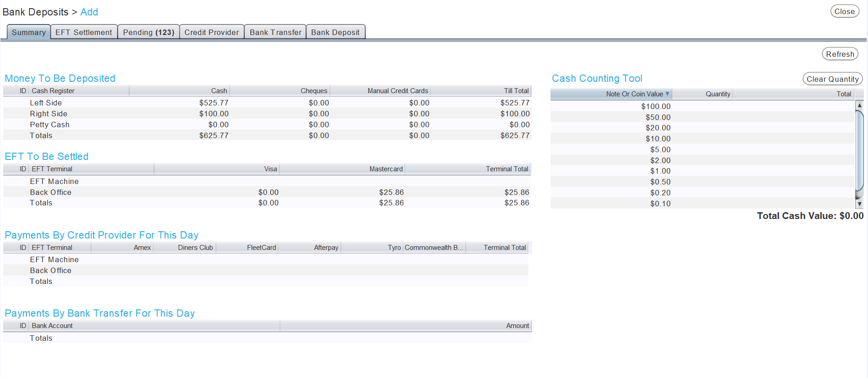868x378 pixels.
Task: Select the $0.10 coin row
Action: tap(702, 204)
